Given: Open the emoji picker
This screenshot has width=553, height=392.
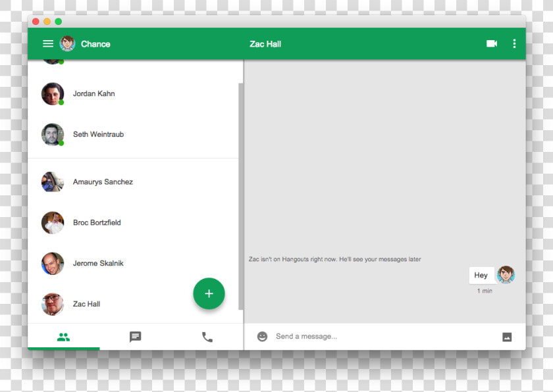Looking at the screenshot, I should coord(262,336).
